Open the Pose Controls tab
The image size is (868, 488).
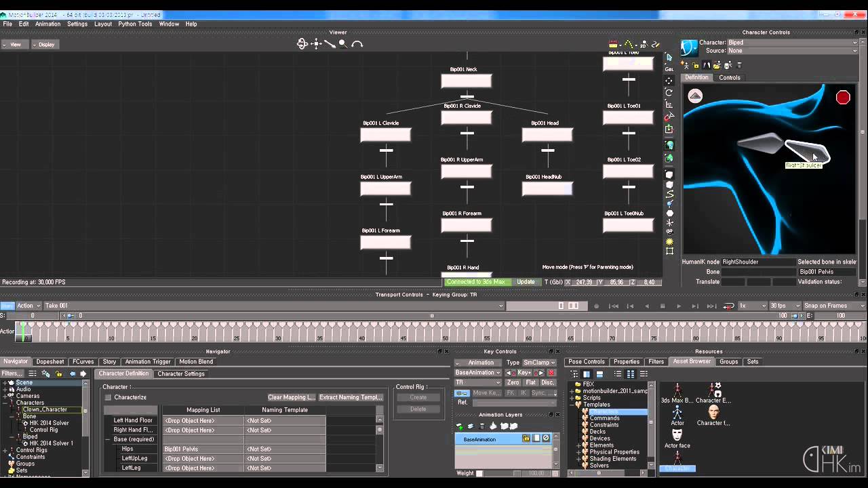point(587,362)
